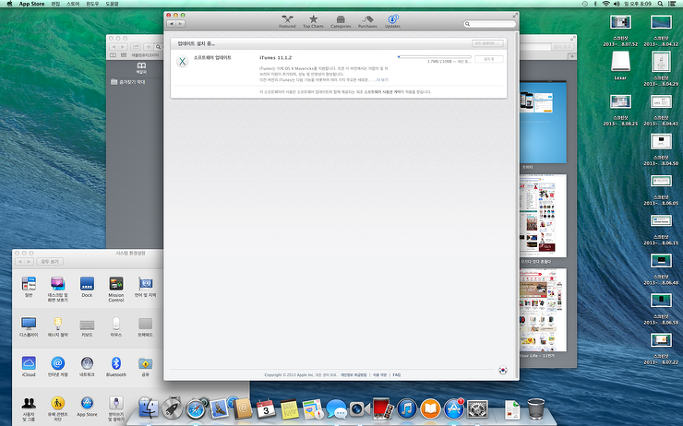
Task: Open iBooks from the Dock
Action: (x=430, y=409)
